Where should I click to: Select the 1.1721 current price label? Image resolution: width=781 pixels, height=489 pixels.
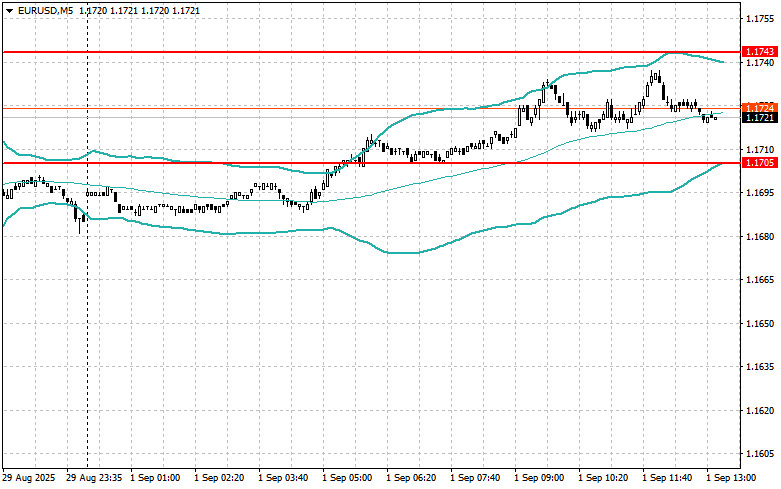[760, 118]
